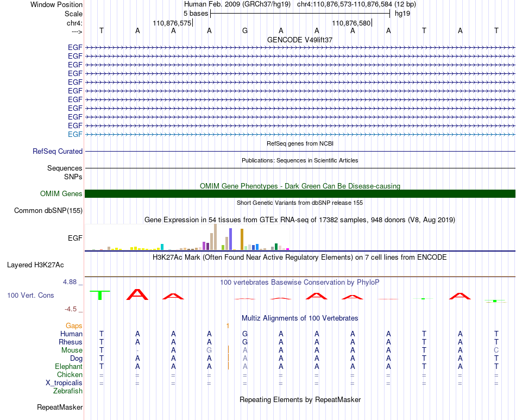
Task: Open 'Short Genetic Variants from dbSNP release 155'
Action: [300, 203]
